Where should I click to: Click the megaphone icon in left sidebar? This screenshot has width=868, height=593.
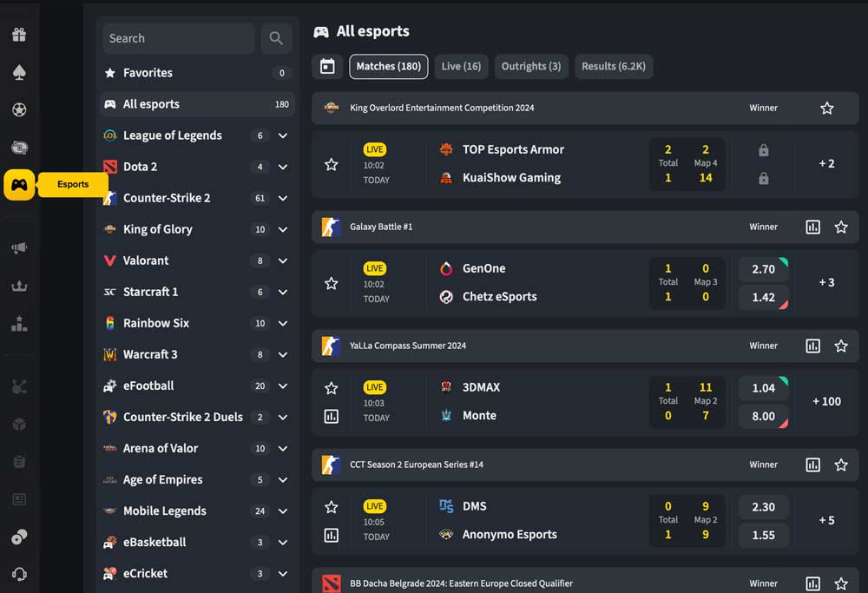(18, 246)
